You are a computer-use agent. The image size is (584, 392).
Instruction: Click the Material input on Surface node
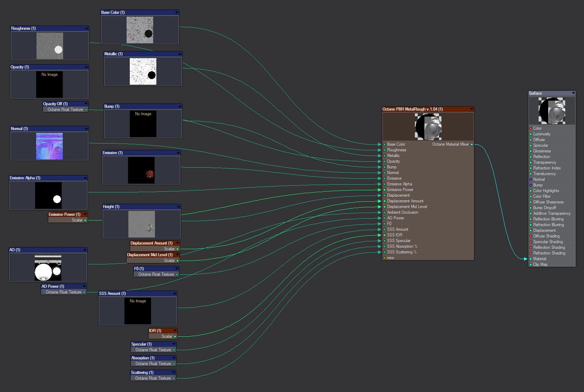pos(531,259)
